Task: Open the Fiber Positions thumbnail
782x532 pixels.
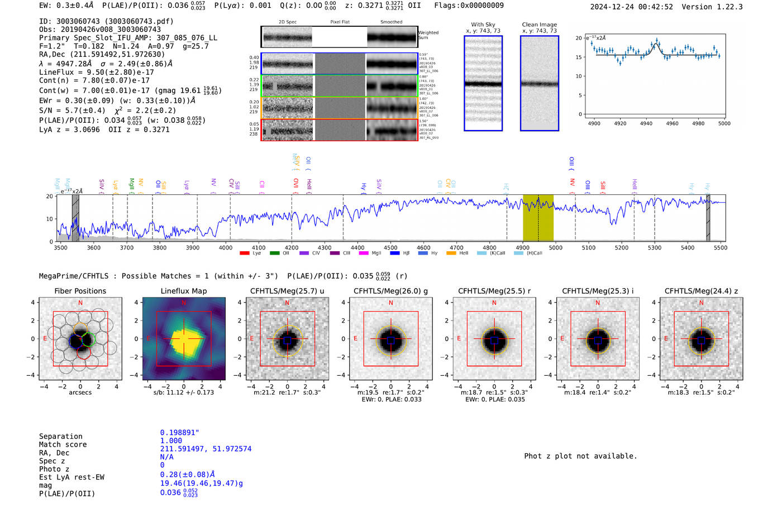Action: pyautogui.click(x=80, y=338)
